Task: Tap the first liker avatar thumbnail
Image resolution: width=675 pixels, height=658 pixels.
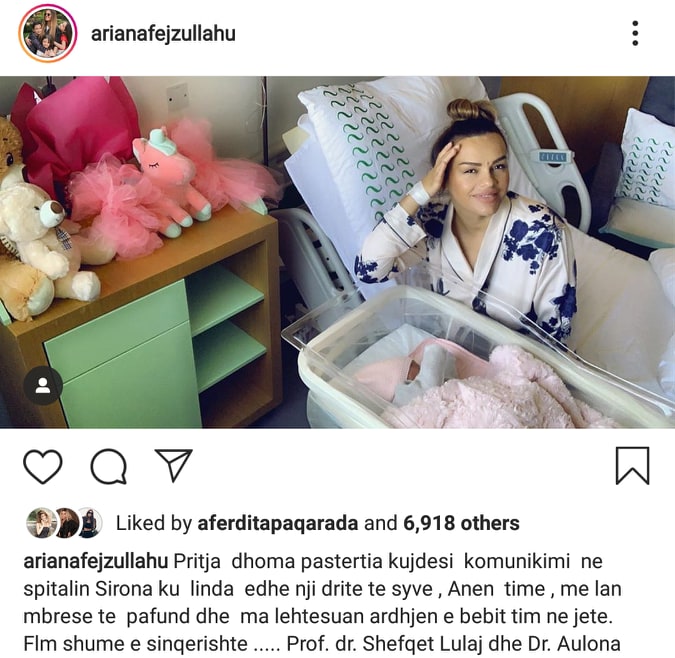Action: 40,523
